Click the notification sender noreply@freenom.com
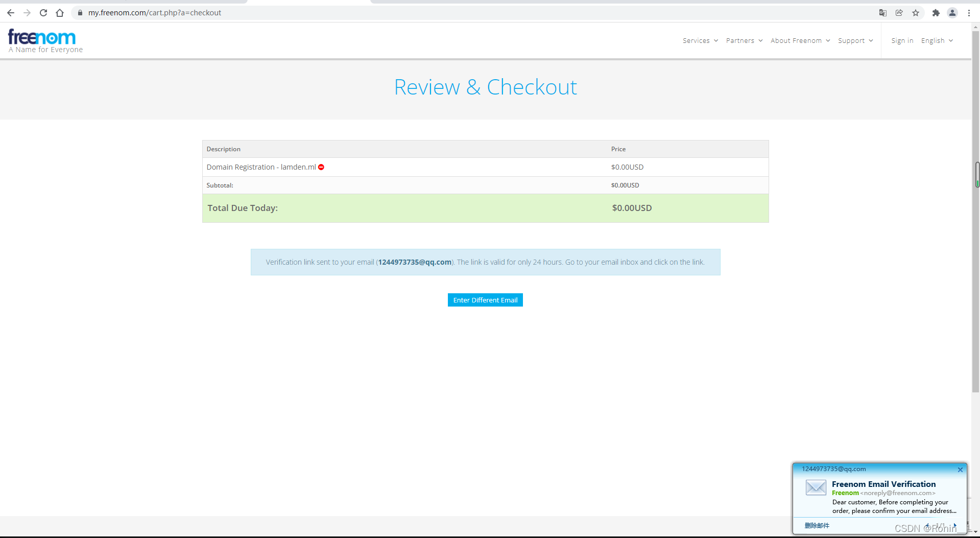The height and width of the screenshot is (538, 980). pyautogui.click(x=898, y=493)
